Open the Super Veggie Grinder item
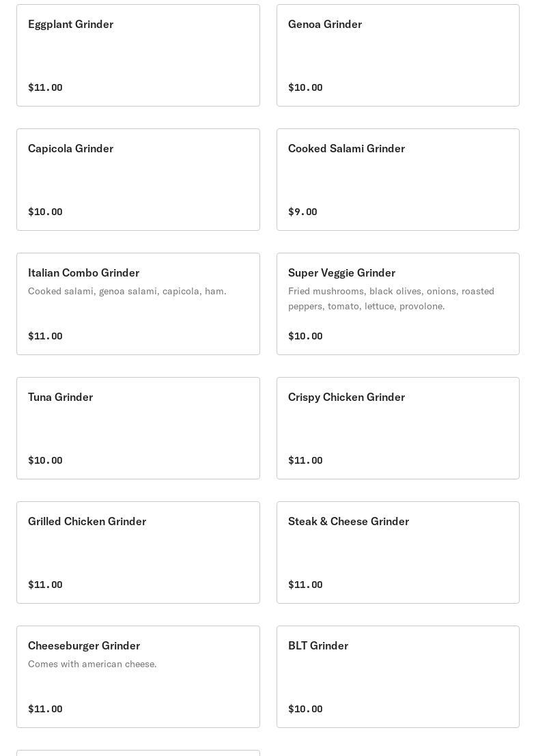 coord(397,304)
